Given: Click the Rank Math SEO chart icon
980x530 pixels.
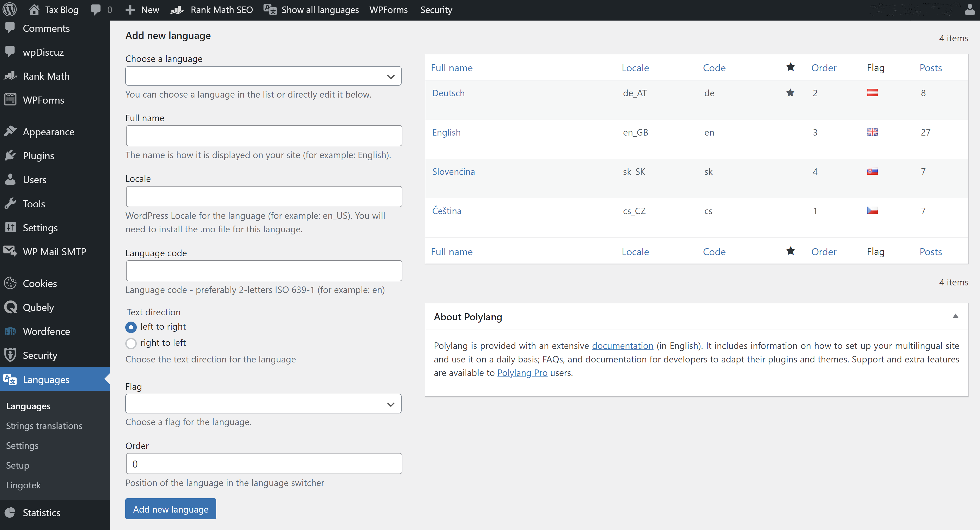Looking at the screenshot, I should click(177, 10).
